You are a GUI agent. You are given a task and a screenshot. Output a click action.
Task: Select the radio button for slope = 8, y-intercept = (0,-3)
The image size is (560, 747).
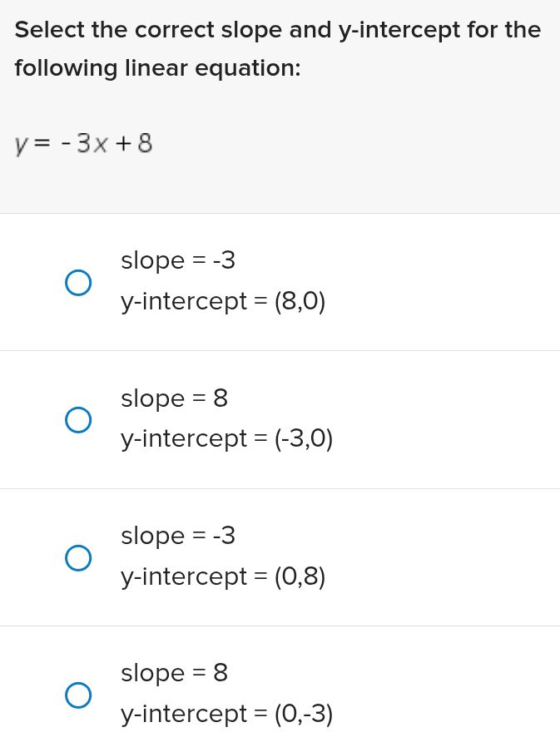click(78, 695)
